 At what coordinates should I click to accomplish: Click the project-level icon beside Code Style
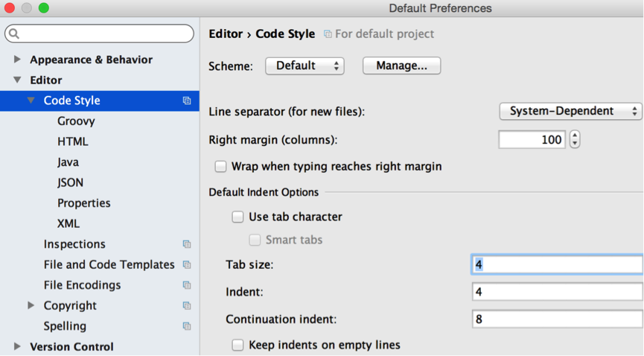(x=187, y=101)
